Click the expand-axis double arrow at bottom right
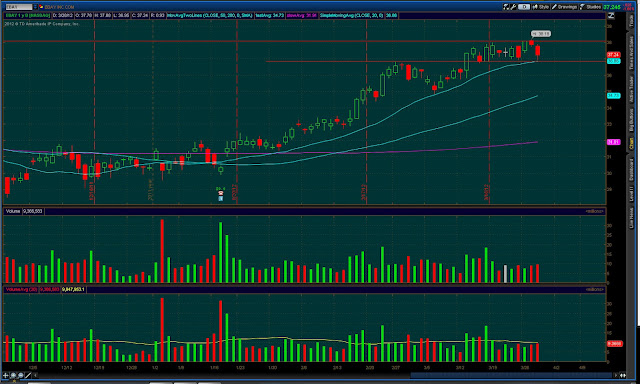640x384 pixels. tap(623, 375)
